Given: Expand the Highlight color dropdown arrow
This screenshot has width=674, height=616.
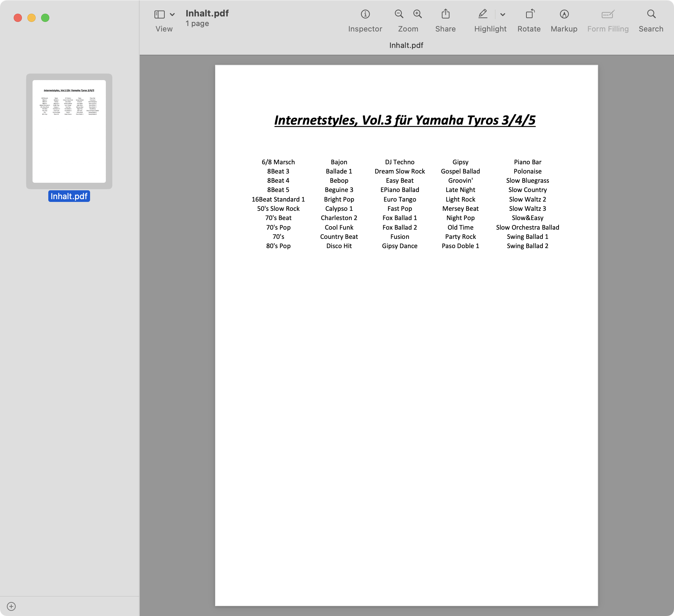Looking at the screenshot, I should [x=502, y=14].
